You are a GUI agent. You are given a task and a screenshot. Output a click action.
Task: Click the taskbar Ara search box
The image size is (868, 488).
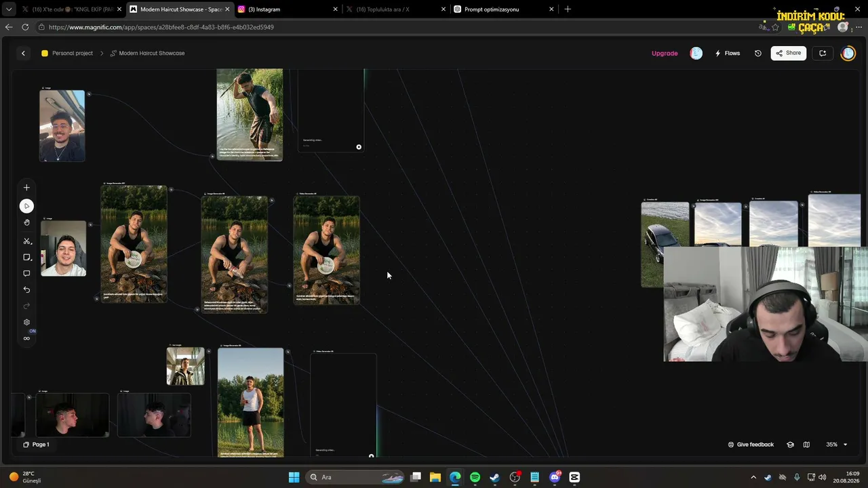pos(355,477)
